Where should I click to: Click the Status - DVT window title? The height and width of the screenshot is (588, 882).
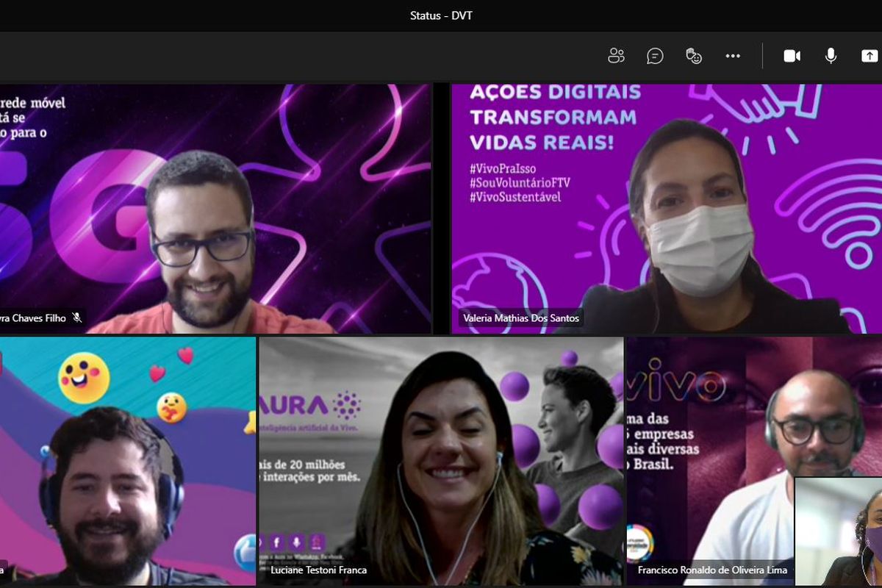click(441, 15)
